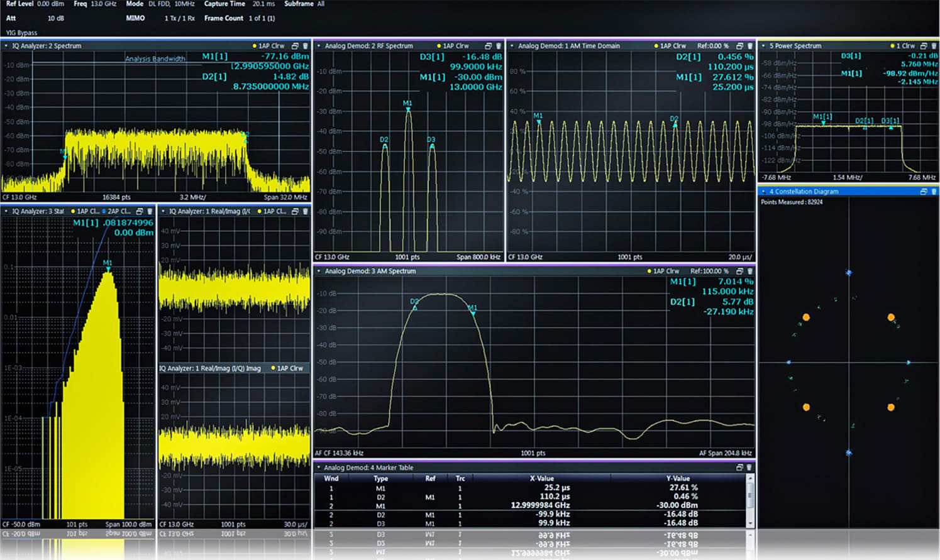The image size is (940, 560).
Task: Open the dropdown arrow on IQ Analyzer: 2 Spectrum title
Action: (x=5, y=45)
